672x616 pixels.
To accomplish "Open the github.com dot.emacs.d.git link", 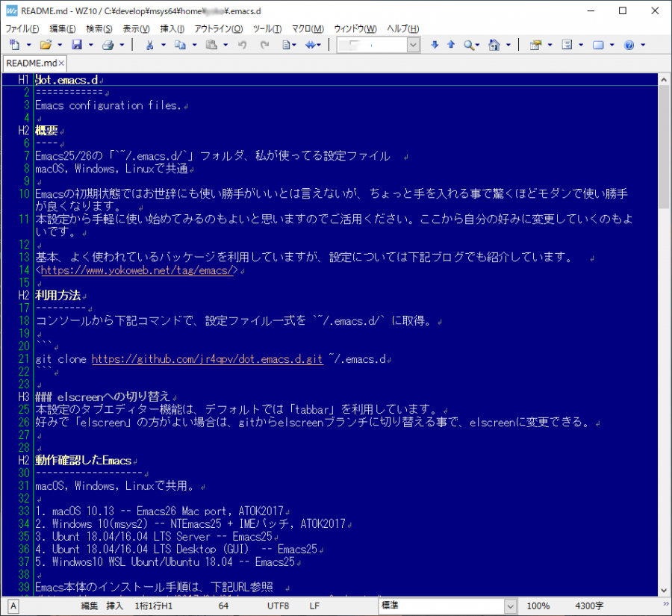I will (x=208, y=359).
